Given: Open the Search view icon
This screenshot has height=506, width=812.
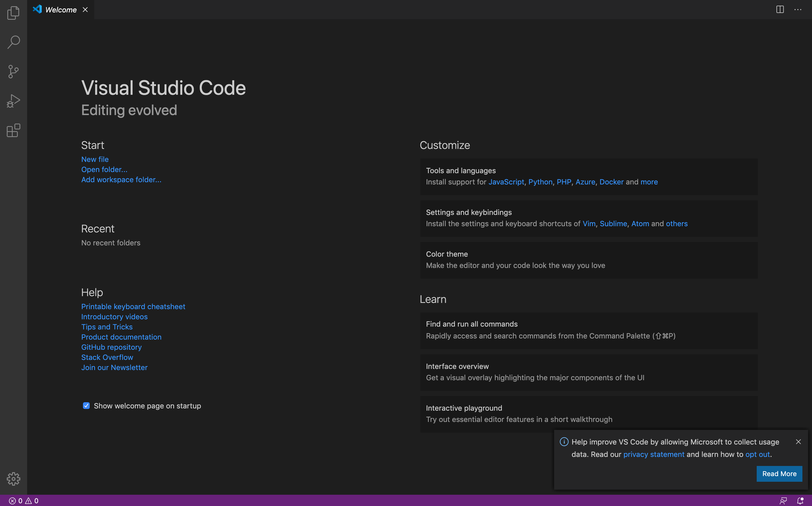Looking at the screenshot, I should tap(13, 42).
